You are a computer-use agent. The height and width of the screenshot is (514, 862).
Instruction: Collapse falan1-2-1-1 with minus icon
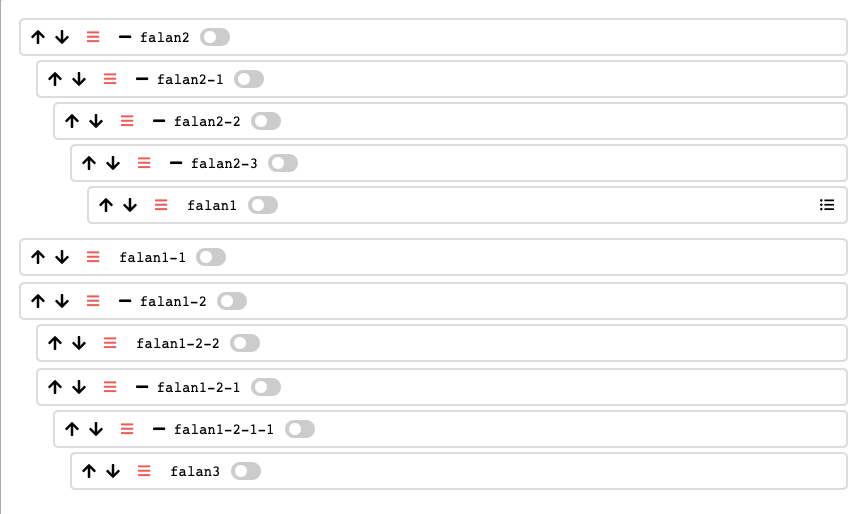coord(159,429)
